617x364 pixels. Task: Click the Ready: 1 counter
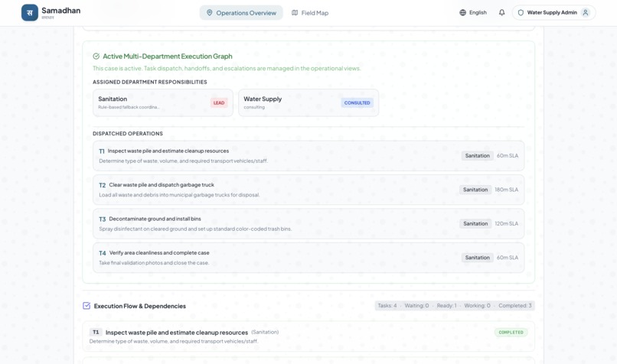446,305
